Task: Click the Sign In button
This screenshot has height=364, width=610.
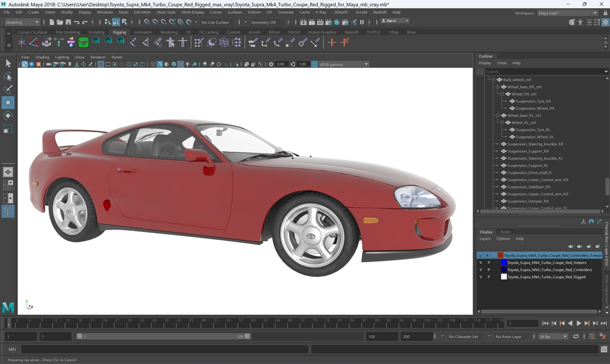Action: (x=394, y=21)
